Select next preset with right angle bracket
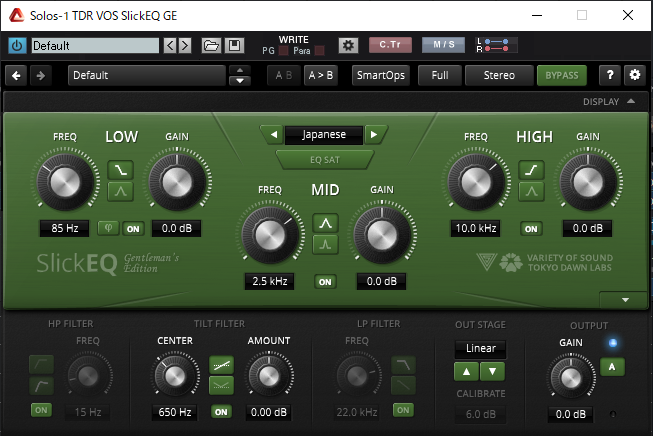This screenshot has height=436, width=653. click(x=185, y=45)
